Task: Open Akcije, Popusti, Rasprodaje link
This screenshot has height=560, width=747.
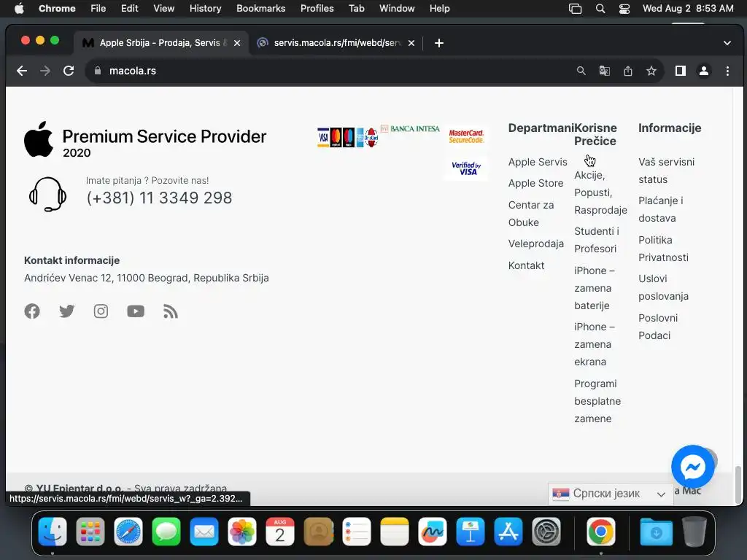Action: pos(600,192)
